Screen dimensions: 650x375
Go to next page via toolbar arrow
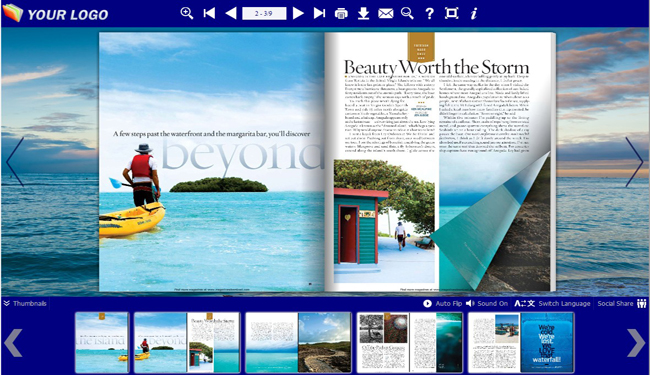pyautogui.click(x=298, y=13)
